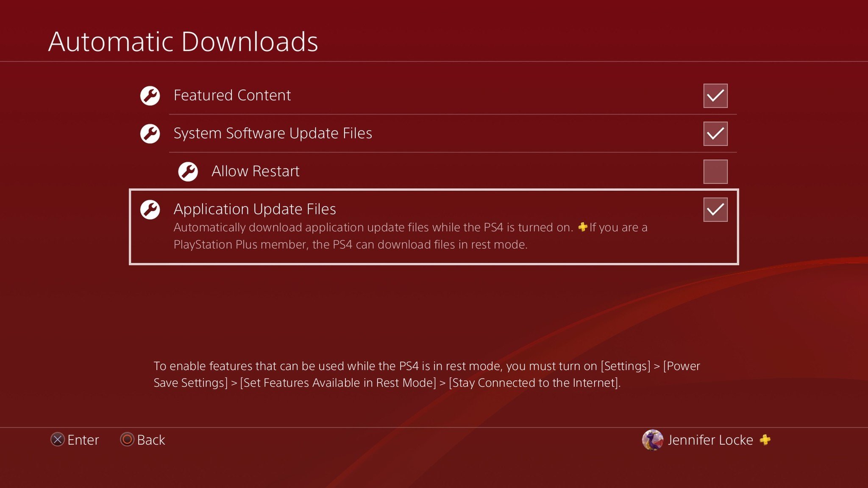The image size is (868, 488).
Task: Click the PlayStation Plus icon in the description text
Action: pos(583,227)
